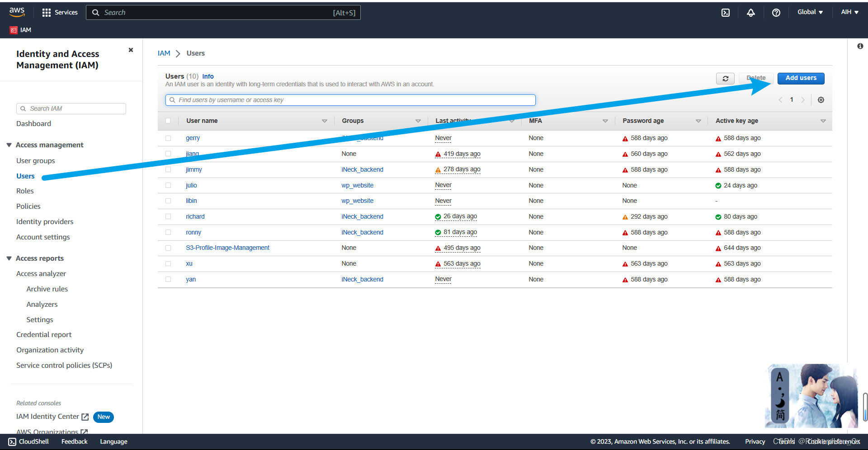Check the box for user julio
Viewport: 868px width, 450px height.
pyautogui.click(x=168, y=185)
